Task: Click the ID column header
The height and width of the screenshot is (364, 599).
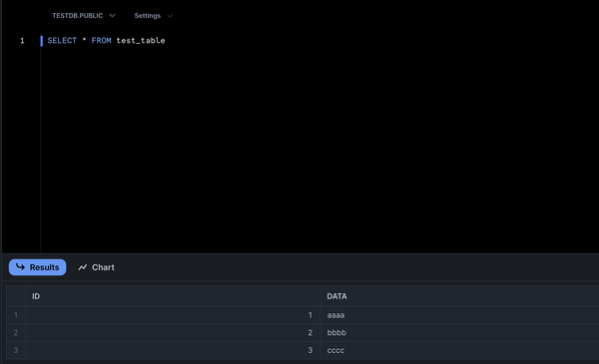Action: (173, 296)
